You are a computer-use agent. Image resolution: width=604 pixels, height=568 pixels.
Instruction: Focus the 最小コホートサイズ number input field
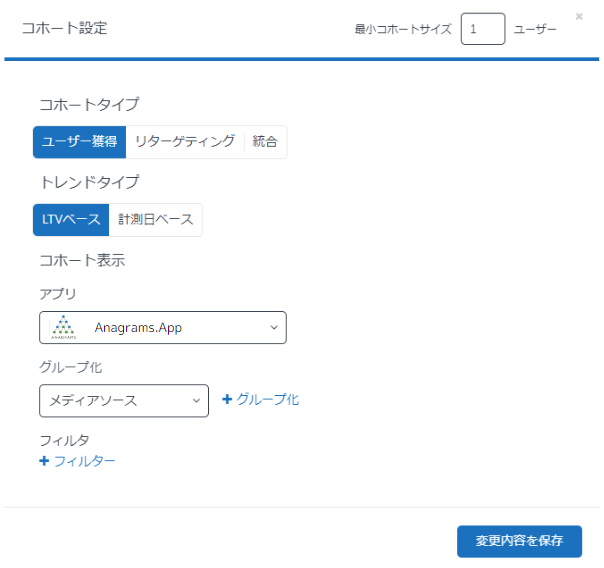[482, 30]
